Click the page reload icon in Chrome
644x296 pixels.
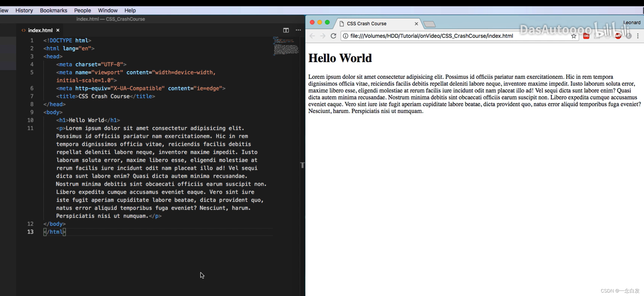tap(333, 36)
